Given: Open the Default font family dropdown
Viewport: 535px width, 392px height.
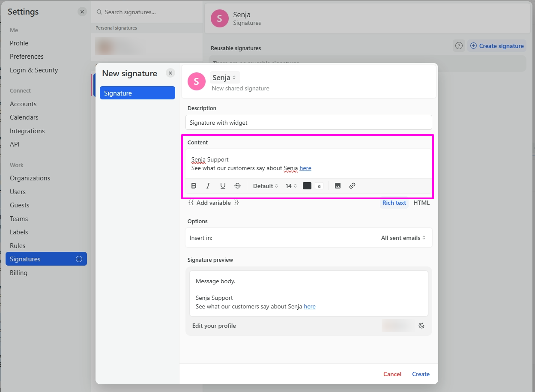Looking at the screenshot, I should click(x=265, y=186).
